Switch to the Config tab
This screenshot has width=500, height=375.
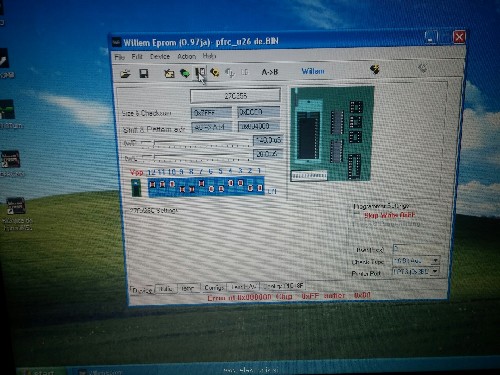[214, 287]
